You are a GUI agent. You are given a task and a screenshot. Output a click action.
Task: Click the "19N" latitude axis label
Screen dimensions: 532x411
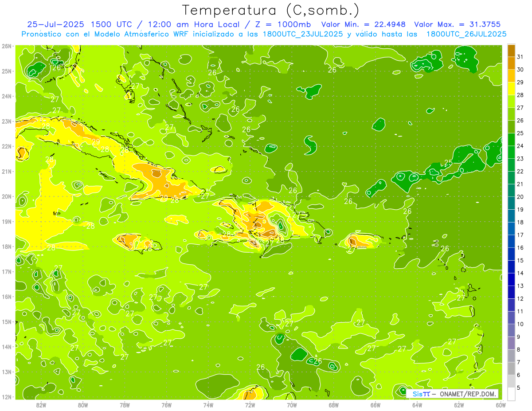click(x=7, y=222)
